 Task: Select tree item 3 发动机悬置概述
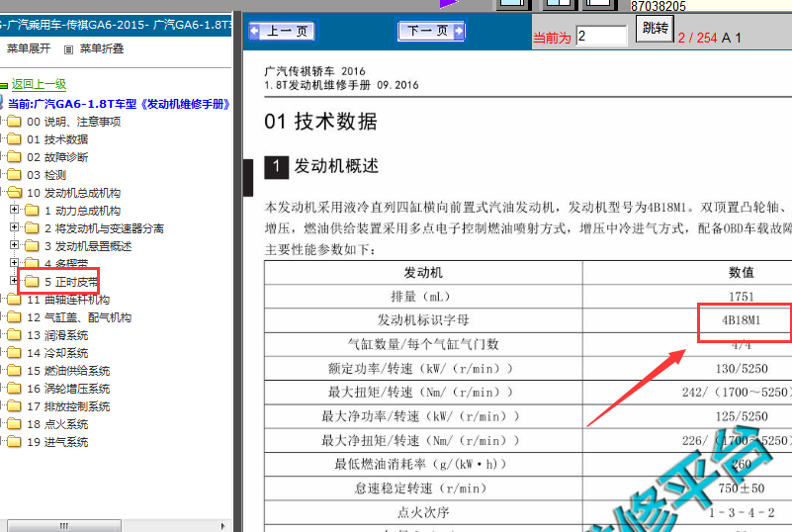(x=88, y=246)
